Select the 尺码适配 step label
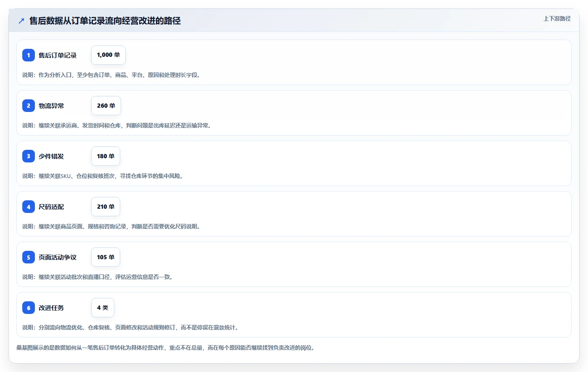The height and width of the screenshot is (372, 588). [51, 207]
